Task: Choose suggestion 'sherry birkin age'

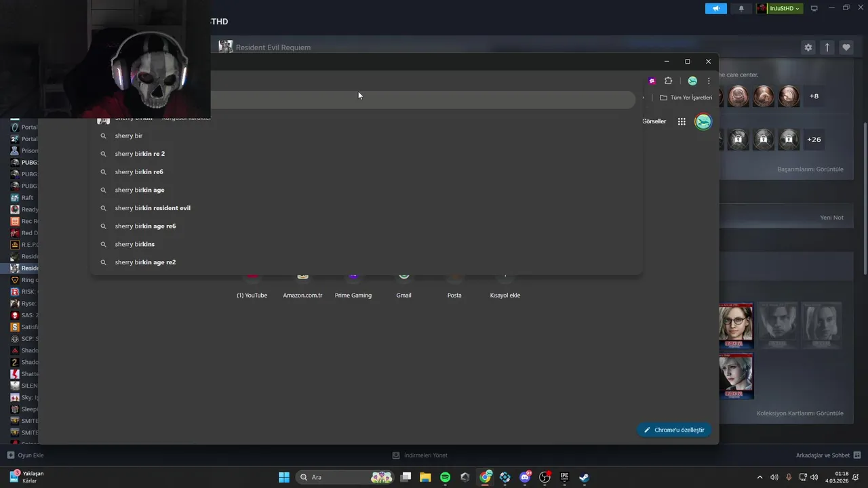Action: (x=366, y=190)
